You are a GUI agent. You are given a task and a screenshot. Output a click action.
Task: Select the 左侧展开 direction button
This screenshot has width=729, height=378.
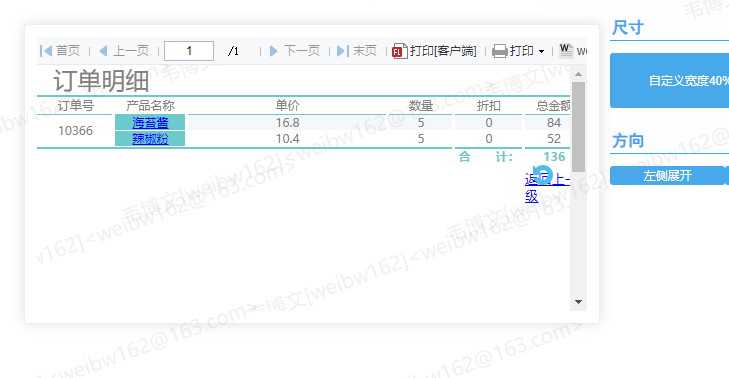click(x=667, y=176)
